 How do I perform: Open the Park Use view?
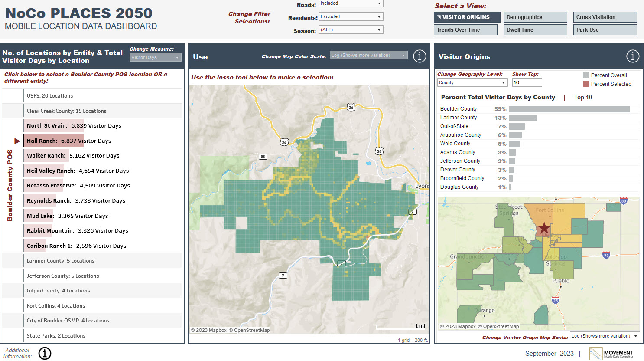click(605, 30)
